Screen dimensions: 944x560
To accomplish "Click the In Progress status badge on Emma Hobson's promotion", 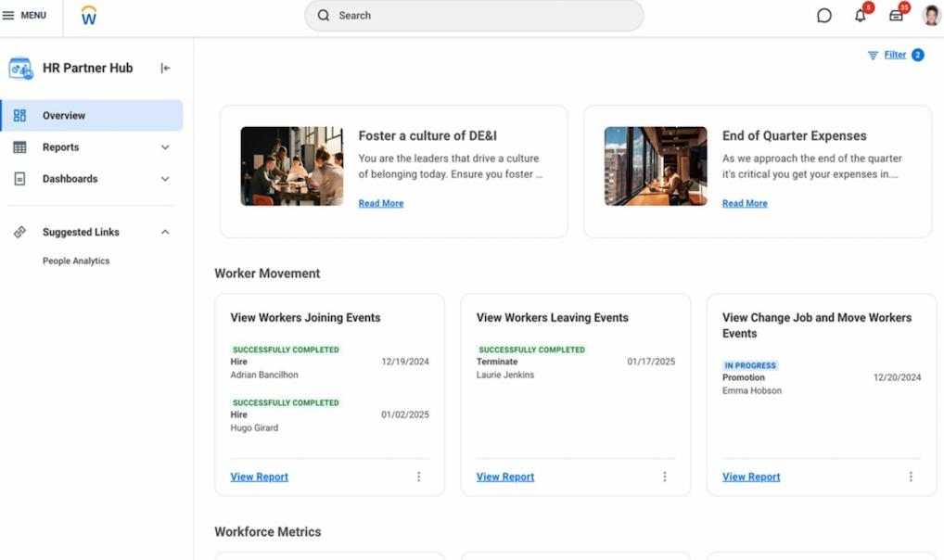I will tap(749, 365).
